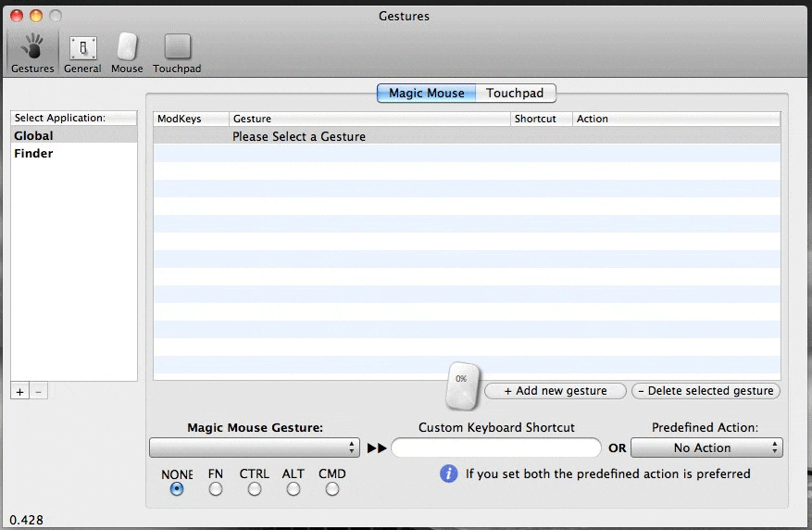This screenshot has width=812, height=530.
Task: Open the Gestures hand icon pane
Action: point(32,52)
